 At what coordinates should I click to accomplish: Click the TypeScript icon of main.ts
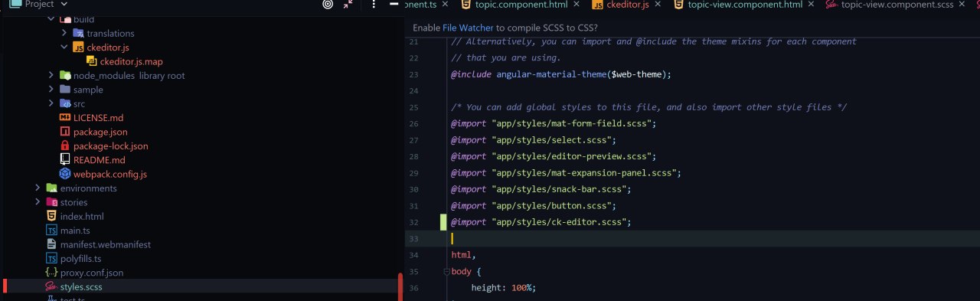click(x=51, y=230)
